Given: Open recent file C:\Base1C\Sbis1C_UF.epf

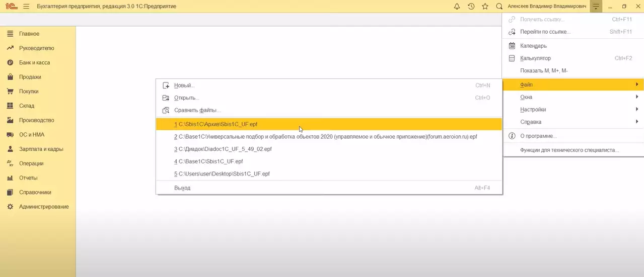Looking at the screenshot, I should 329,161.
